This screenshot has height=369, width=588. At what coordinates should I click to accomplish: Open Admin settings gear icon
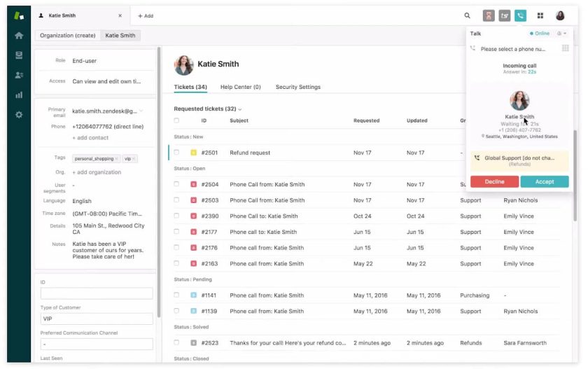click(x=19, y=115)
